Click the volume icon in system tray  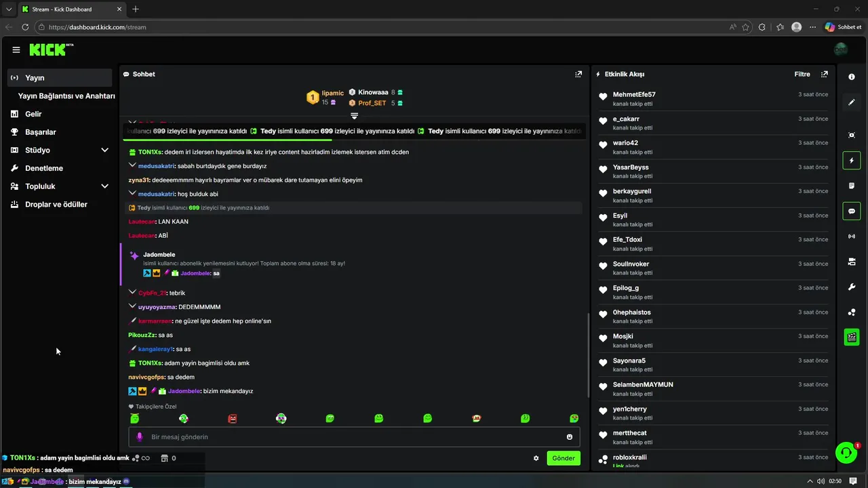[x=821, y=481]
